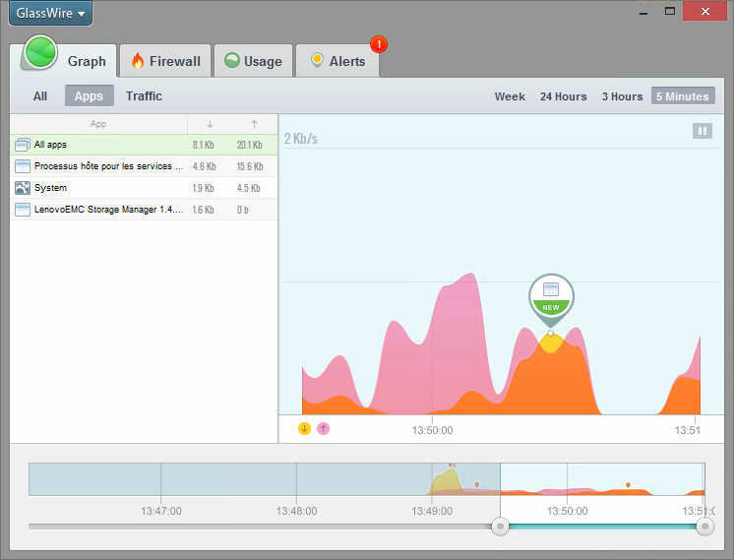
Task: Select the All apps row
Action: pos(144,145)
